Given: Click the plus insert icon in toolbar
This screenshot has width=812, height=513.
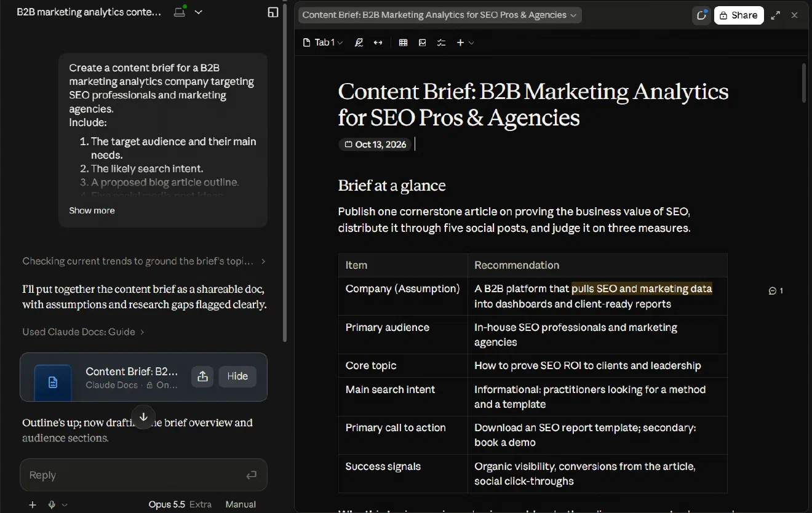Looking at the screenshot, I should pyautogui.click(x=460, y=42).
